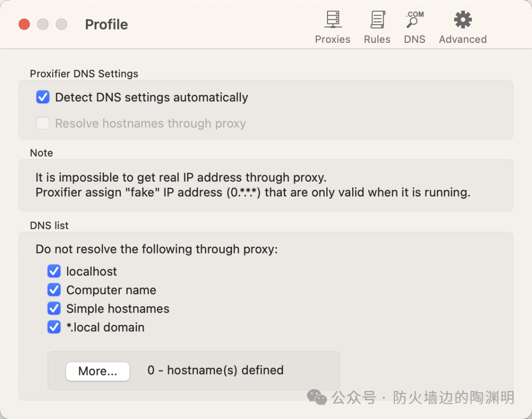The height and width of the screenshot is (419, 532).
Task: Click the fake IP address note text
Action: [x=253, y=193]
